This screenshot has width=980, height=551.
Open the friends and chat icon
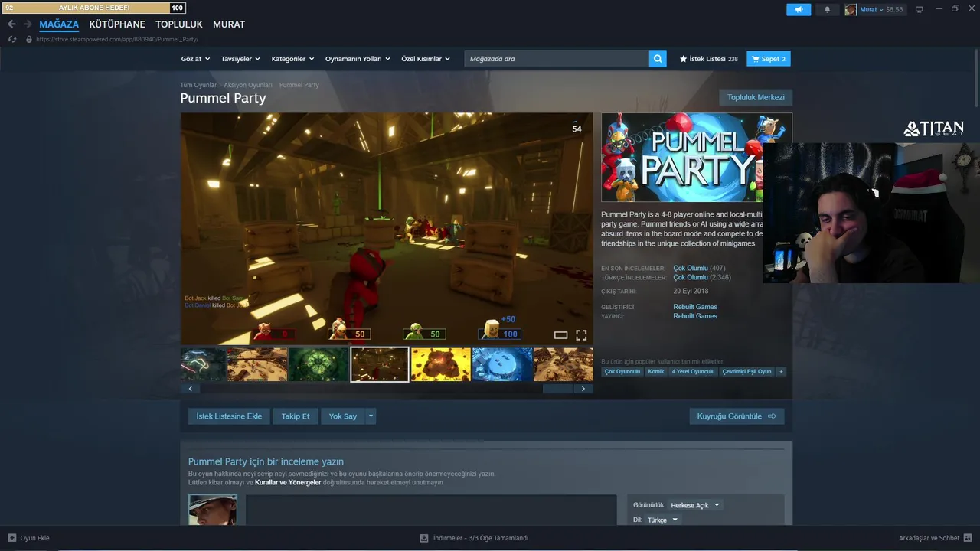click(x=968, y=538)
